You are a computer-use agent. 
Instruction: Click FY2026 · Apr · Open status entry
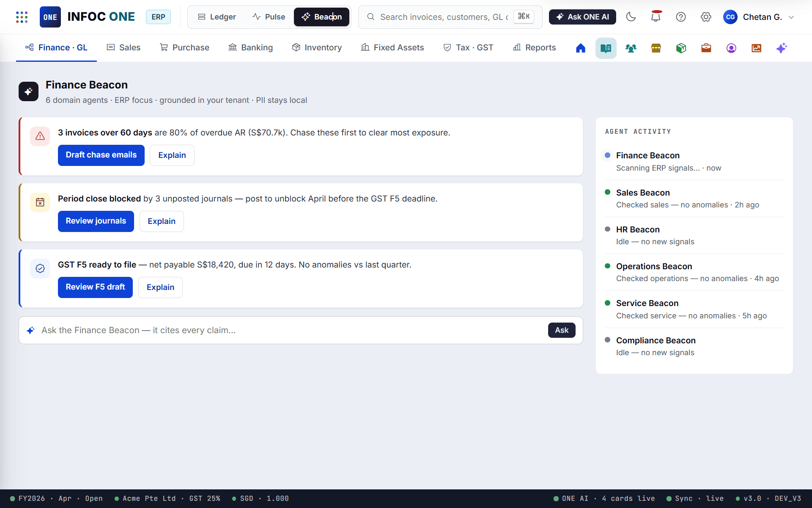(x=57, y=499)
